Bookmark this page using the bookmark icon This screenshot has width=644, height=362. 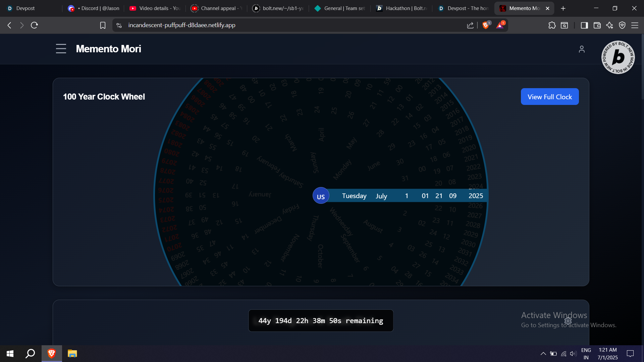103,25
